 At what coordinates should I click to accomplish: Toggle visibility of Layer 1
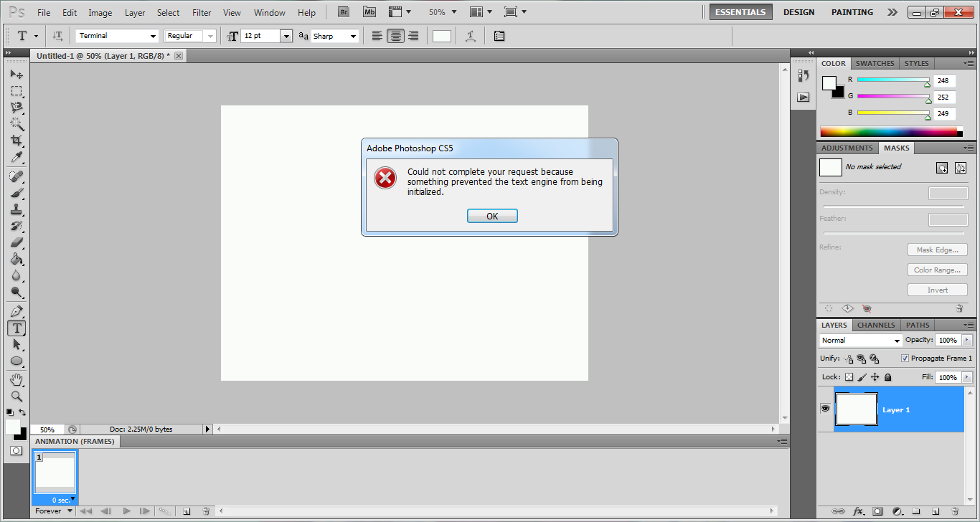point(825,409)
